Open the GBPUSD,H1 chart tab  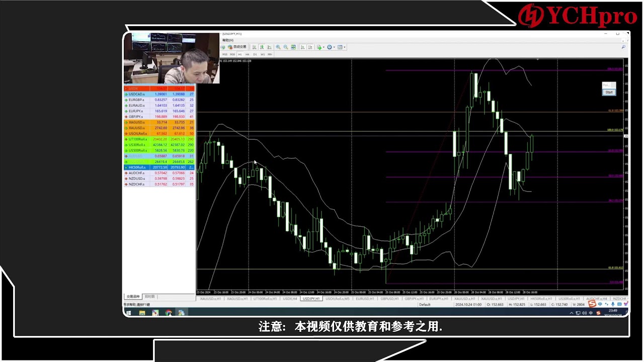click(x=390, y=298)
